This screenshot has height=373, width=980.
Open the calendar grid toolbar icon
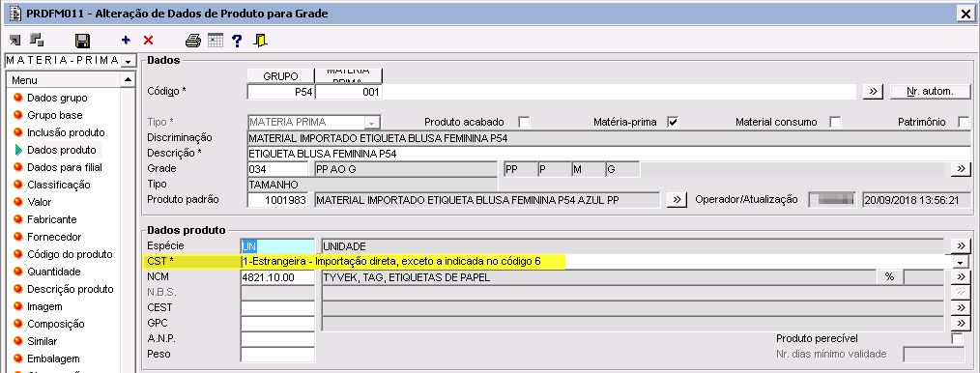[x=216, y=41]
